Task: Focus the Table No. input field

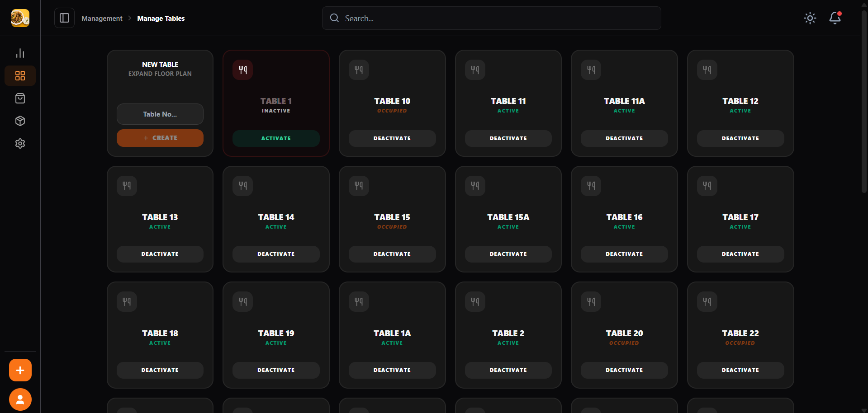Action: click(160, 114)
